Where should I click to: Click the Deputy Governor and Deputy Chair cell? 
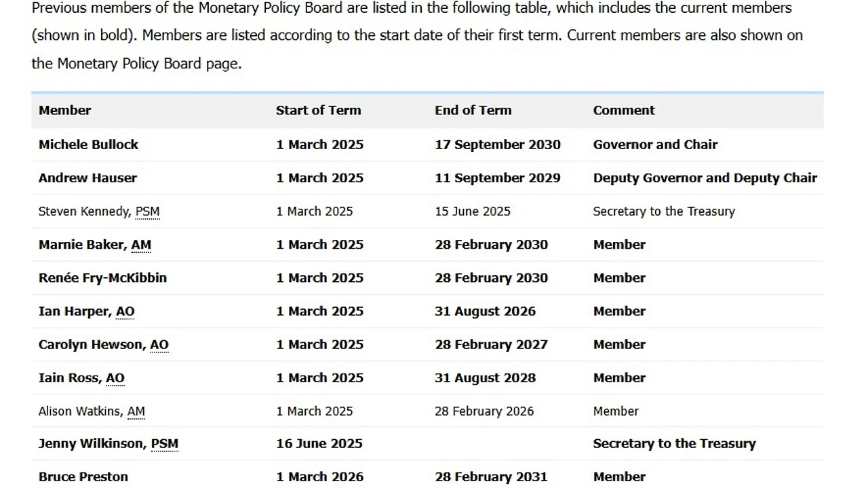tap(705, 178)
